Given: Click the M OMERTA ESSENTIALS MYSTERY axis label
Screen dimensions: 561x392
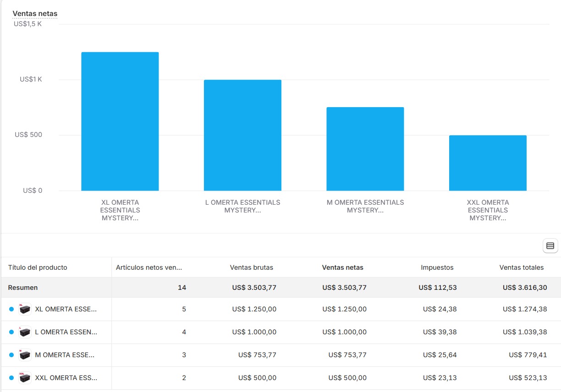Looking at the screenshot, I should point(365,206).
